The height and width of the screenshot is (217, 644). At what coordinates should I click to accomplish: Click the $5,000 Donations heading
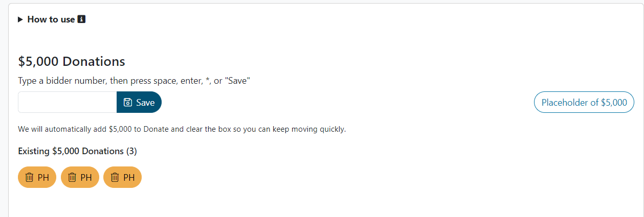click(72, 62)
